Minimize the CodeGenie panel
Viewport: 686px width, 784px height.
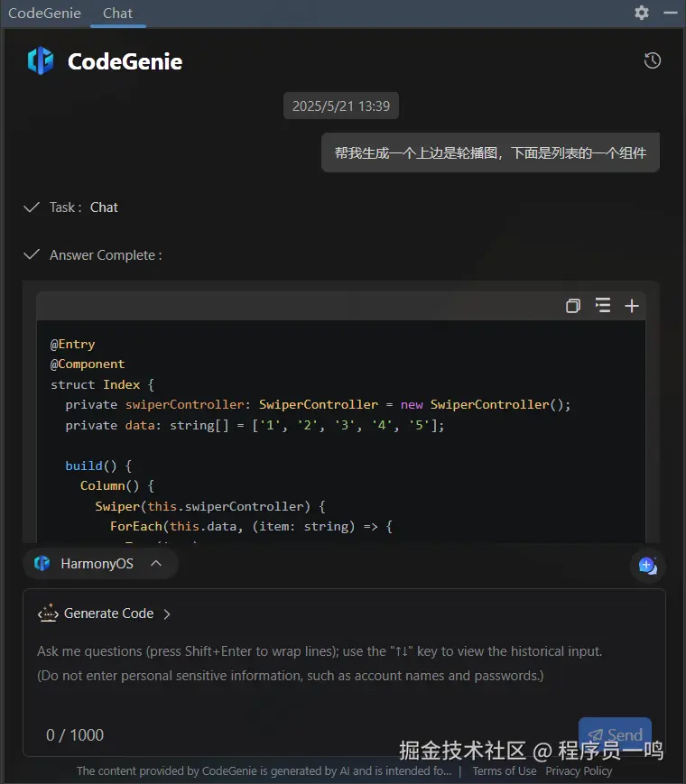coord(671,13)
